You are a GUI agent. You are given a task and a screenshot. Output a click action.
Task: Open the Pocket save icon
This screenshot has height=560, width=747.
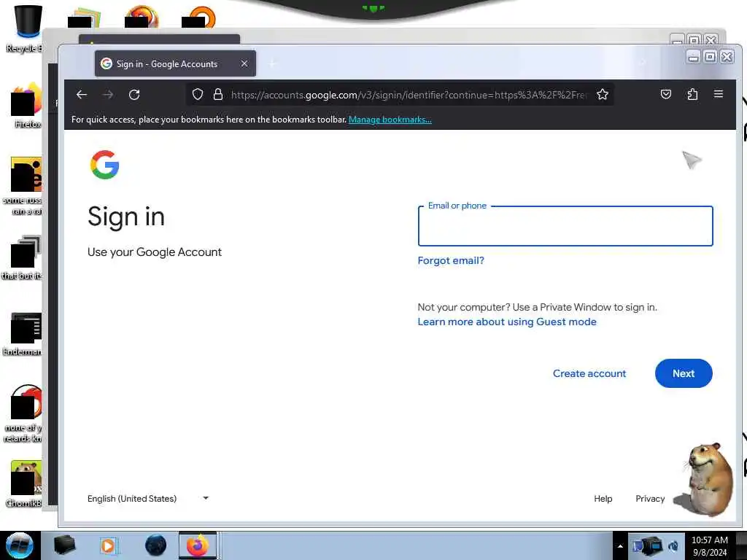pyautogui.click(x=665, y=94)
